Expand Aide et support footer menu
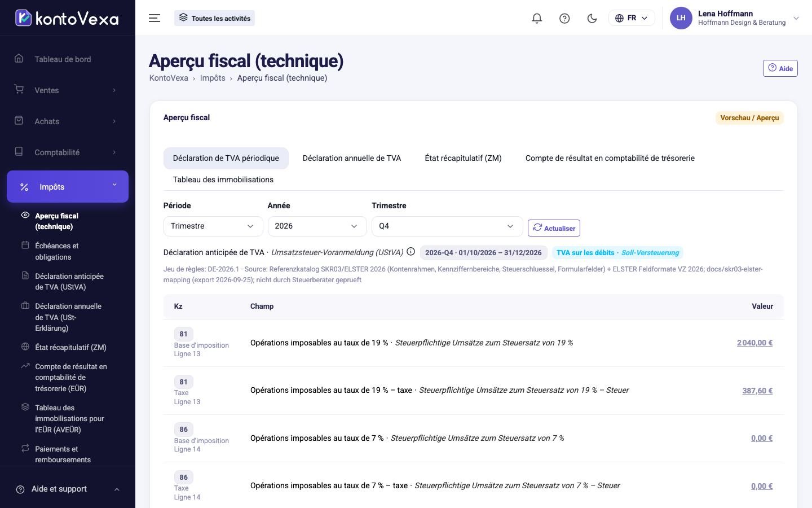This screenshot has height=508, width=812. tap(68, 489)
